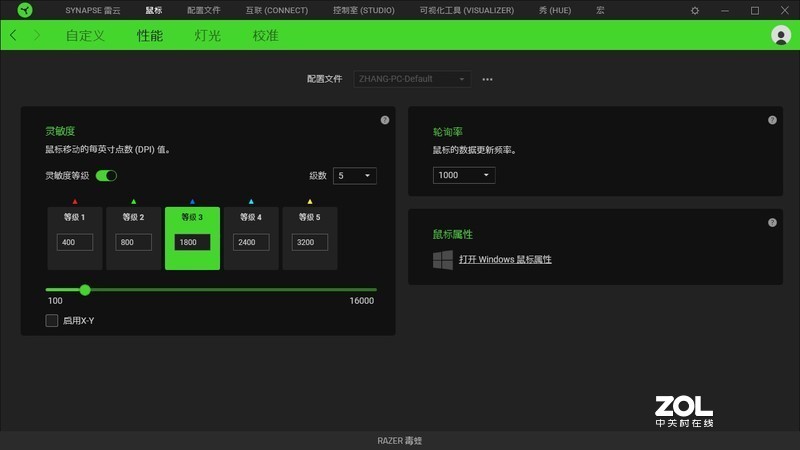Open the profile ZHANG-PC-Default dropdown
Viewport: 800px width, 450px height.
[412, 79]
